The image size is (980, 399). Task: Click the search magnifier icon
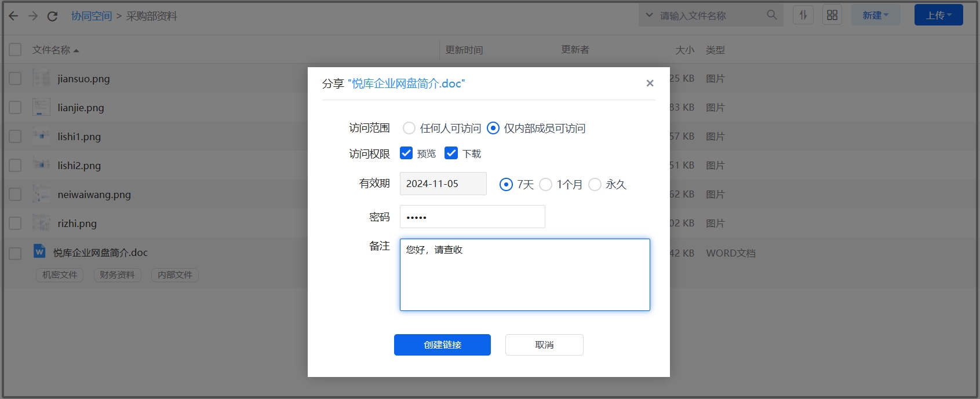point(771,15)
